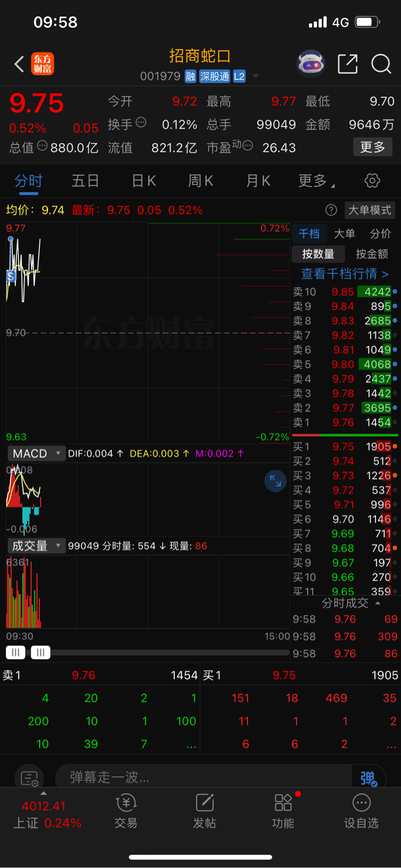Collapse the 分时成交 section arrow
The image size is (401, 868).
(x=378, y=603)
